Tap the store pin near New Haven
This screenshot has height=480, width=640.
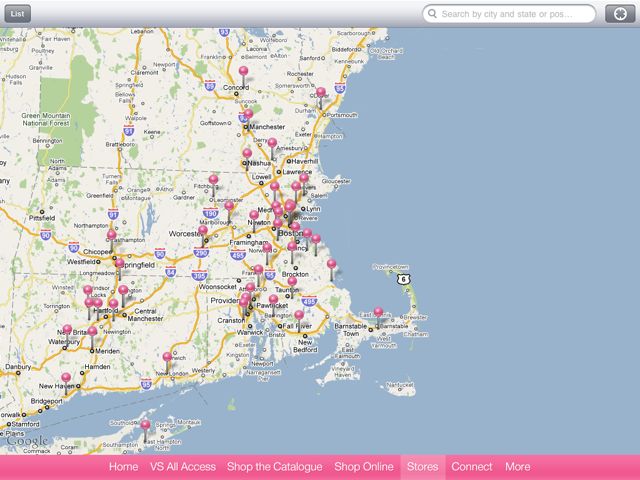(x=66, y=378)
